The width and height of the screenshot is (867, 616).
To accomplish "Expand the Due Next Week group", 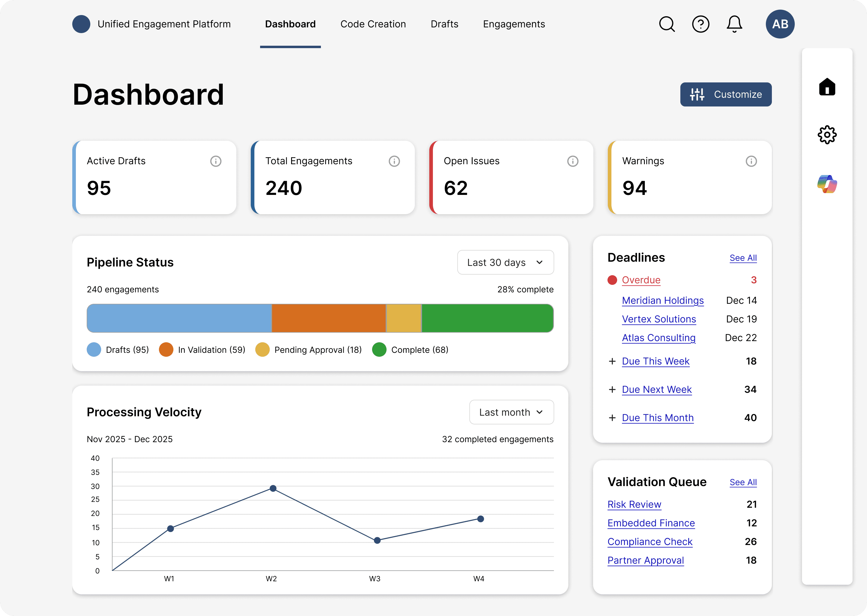I will click(612, 390).
